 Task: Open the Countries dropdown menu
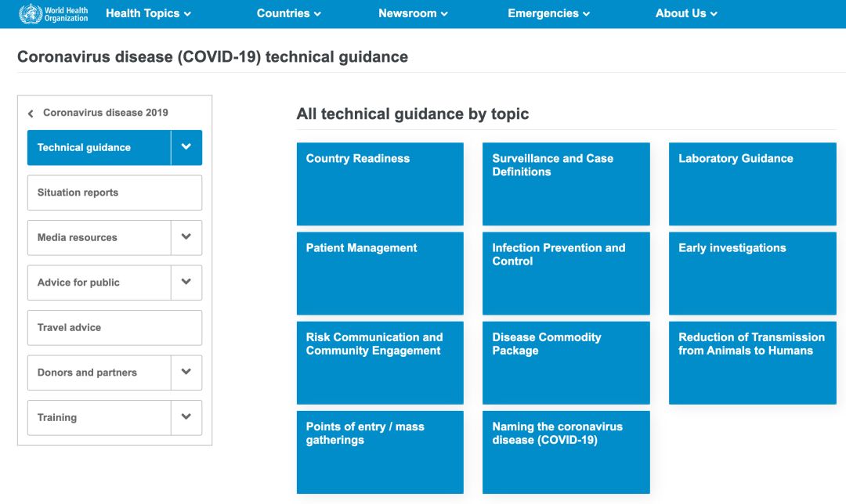point(288,13)
